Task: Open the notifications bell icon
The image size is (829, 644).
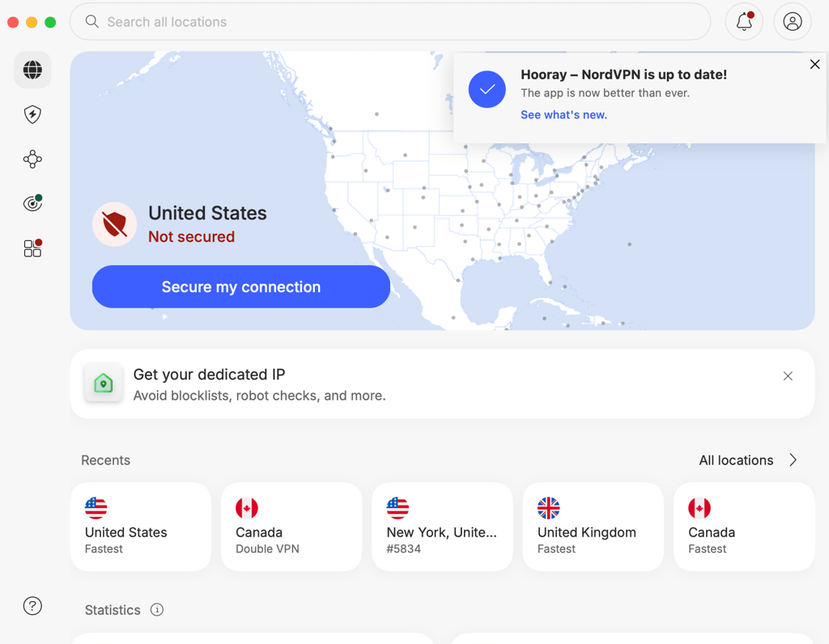Action: pos(744,22)
